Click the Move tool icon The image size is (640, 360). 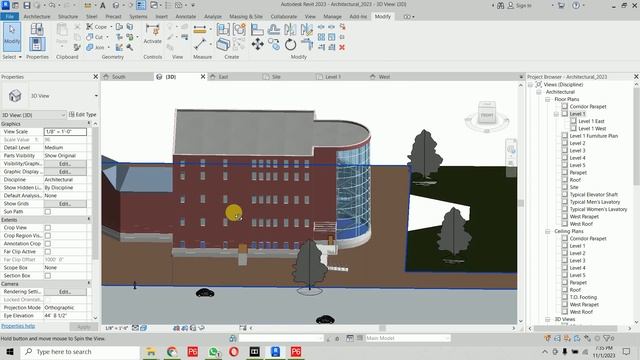(257, 44)
